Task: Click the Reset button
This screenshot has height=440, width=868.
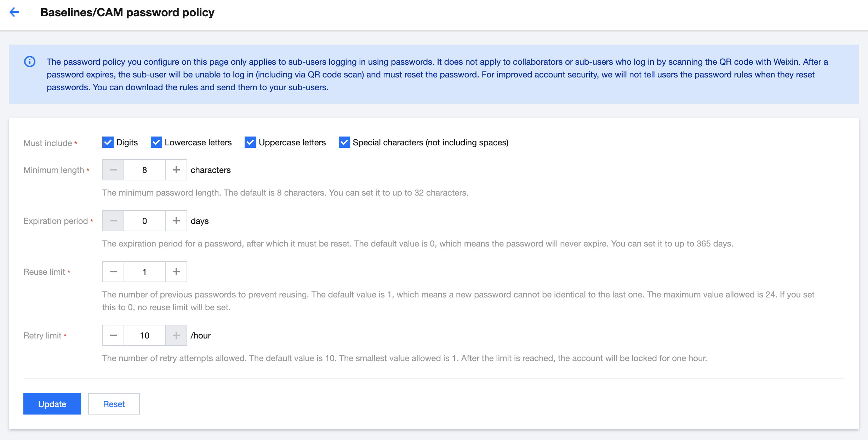Action: (114, 404)
